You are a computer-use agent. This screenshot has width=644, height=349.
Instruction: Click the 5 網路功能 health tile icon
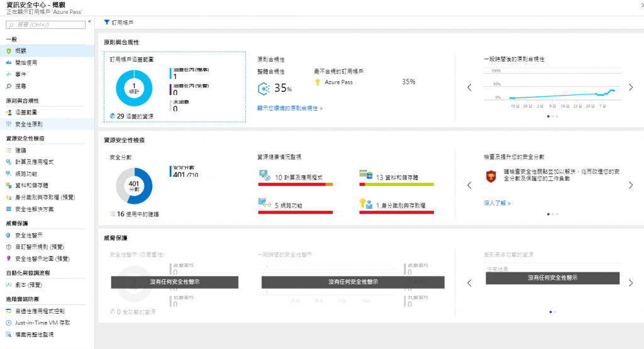(x=265, y=203)
